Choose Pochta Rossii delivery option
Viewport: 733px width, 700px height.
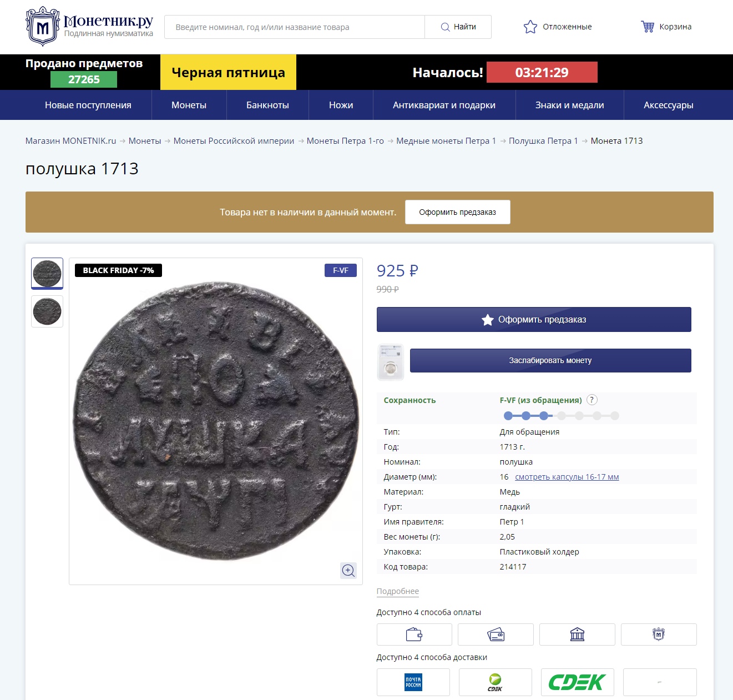pyautogui.click(x=413, y=682)
